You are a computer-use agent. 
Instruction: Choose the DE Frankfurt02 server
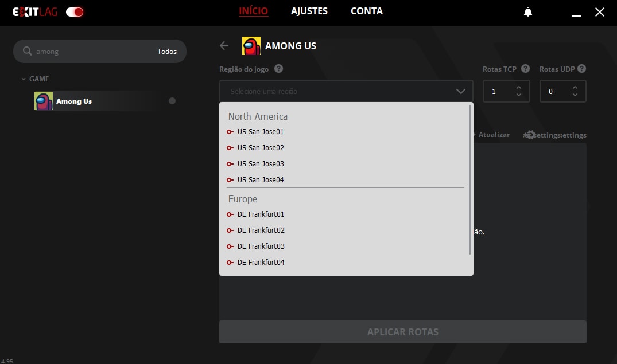(261, 230)
